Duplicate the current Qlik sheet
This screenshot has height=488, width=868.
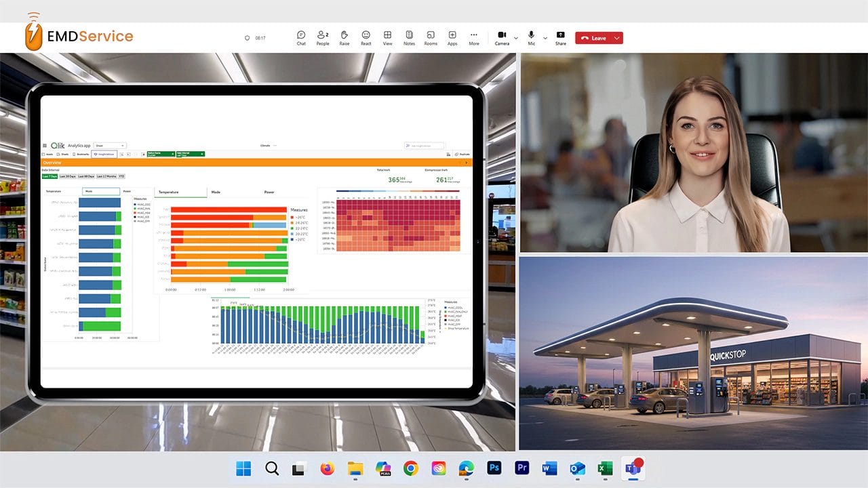(x=462, y=154)
